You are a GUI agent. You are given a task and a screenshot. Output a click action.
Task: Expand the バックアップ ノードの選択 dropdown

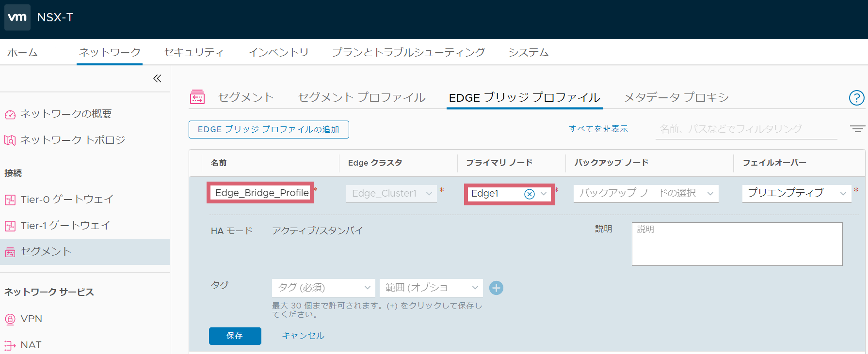click(x=645, y=193)
